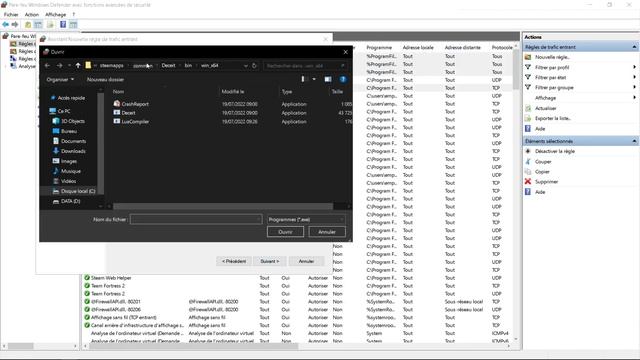Change view layout icon in Ouvrir dialog
This screenshot has width=640, height=360.
[x=303, y=79]
